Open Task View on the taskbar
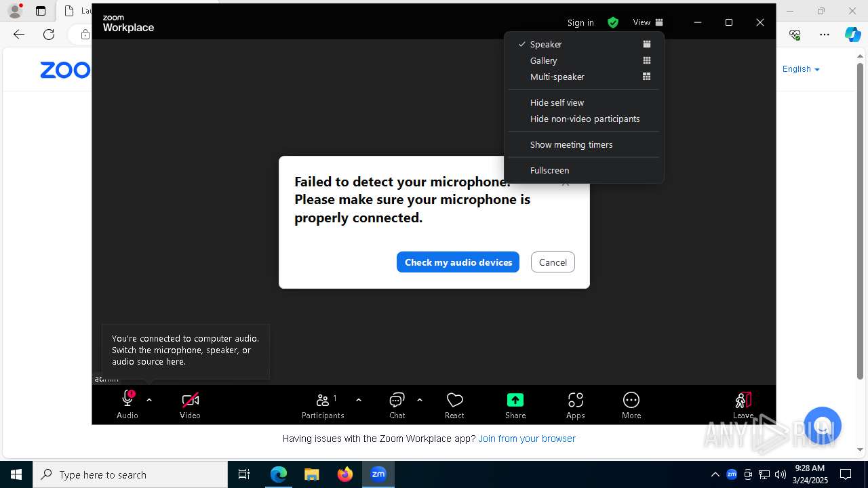 coord(244,474)
